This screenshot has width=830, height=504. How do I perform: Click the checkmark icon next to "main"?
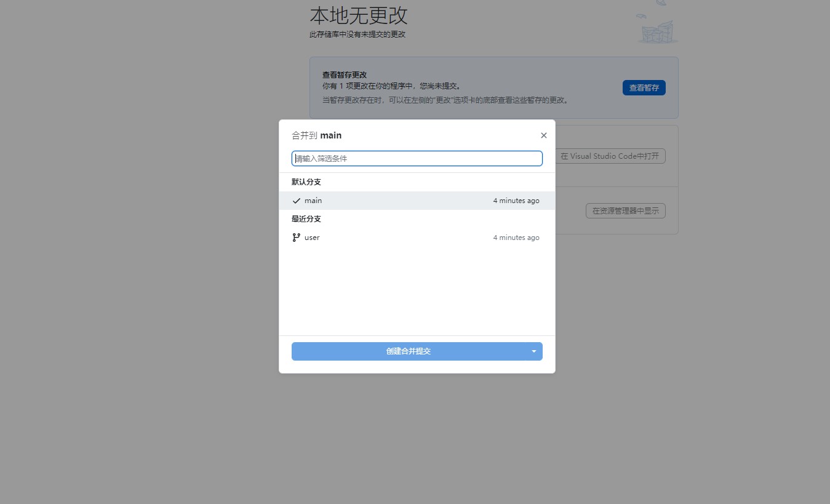point(296,200)
